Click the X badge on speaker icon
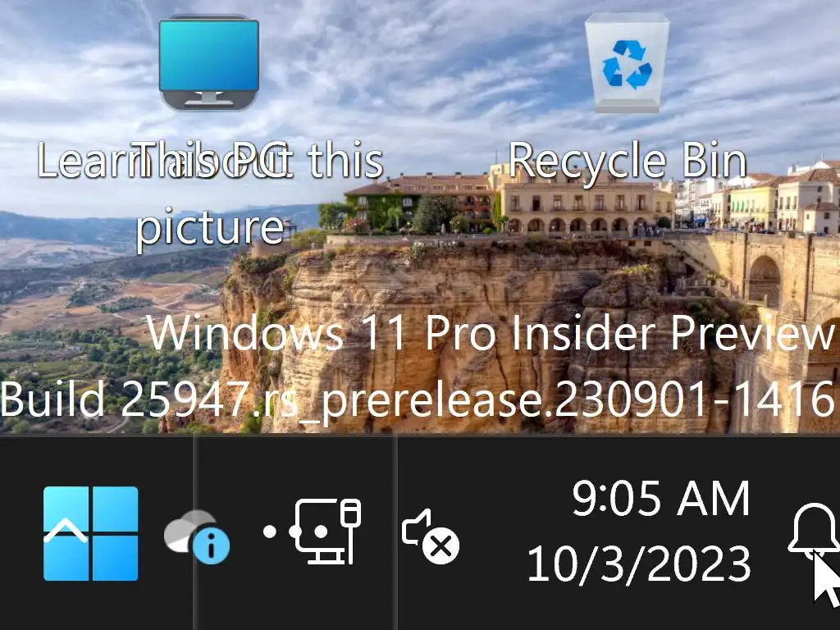Viewport: 840px width, 630px height. [441, 546]
